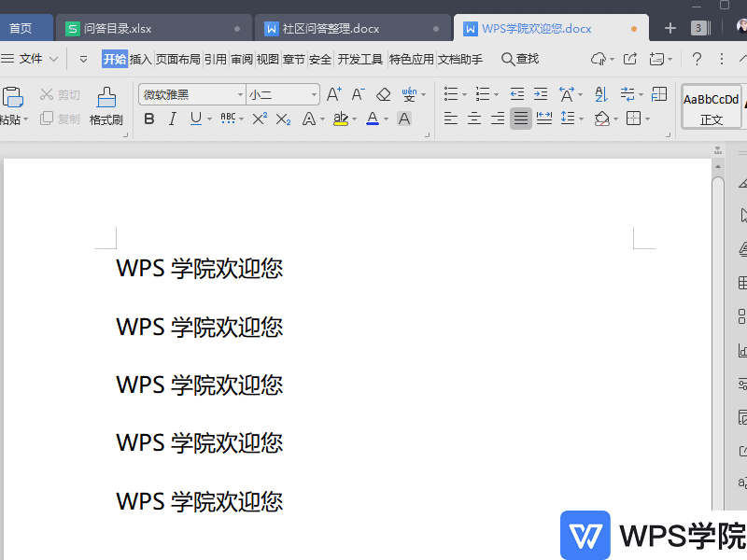The height and width of the screenshot is (560, 747).
Task: Toggle Superscript X² formatting
Action: [260, 119]
